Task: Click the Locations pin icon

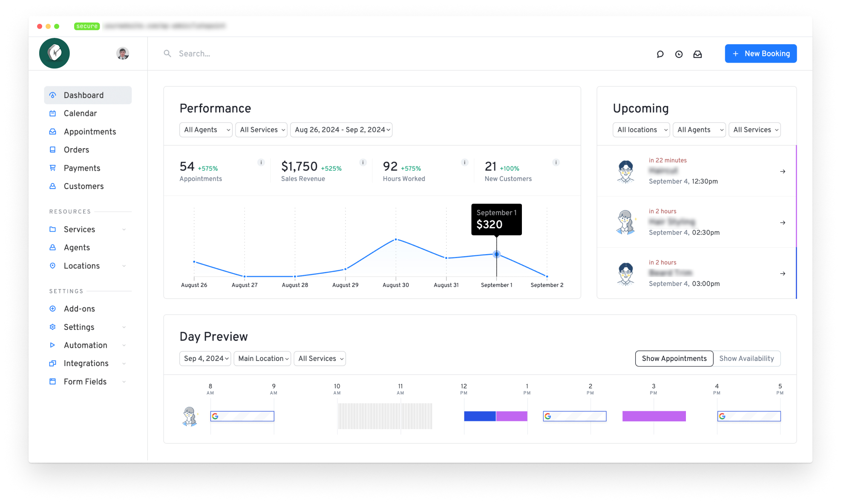Action: point(53,266)
